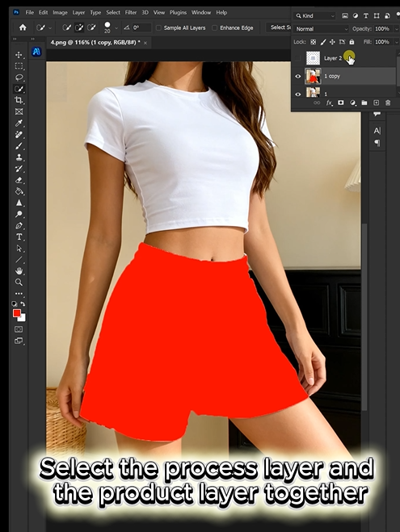Click the blue AI plugin icon
The image size is (400, 532).
pos(36,52)
